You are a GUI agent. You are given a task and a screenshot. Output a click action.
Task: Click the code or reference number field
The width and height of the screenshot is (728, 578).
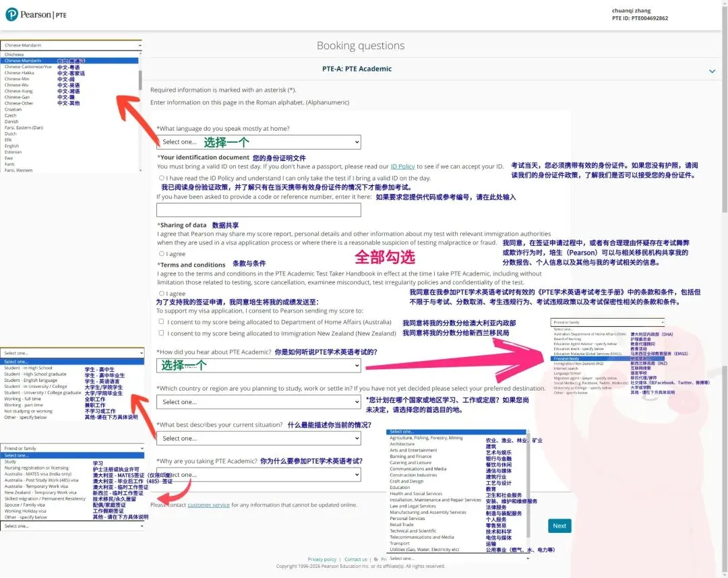259,210
